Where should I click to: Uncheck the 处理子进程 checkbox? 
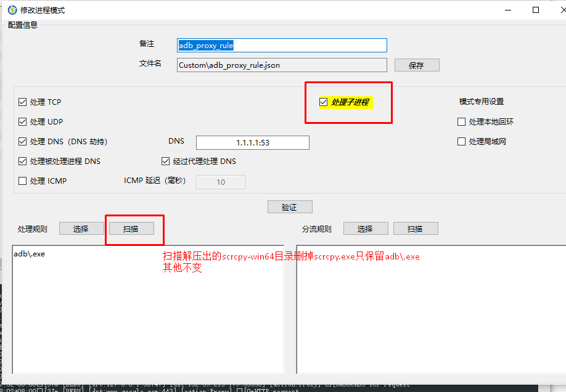[x=323, y=102]
